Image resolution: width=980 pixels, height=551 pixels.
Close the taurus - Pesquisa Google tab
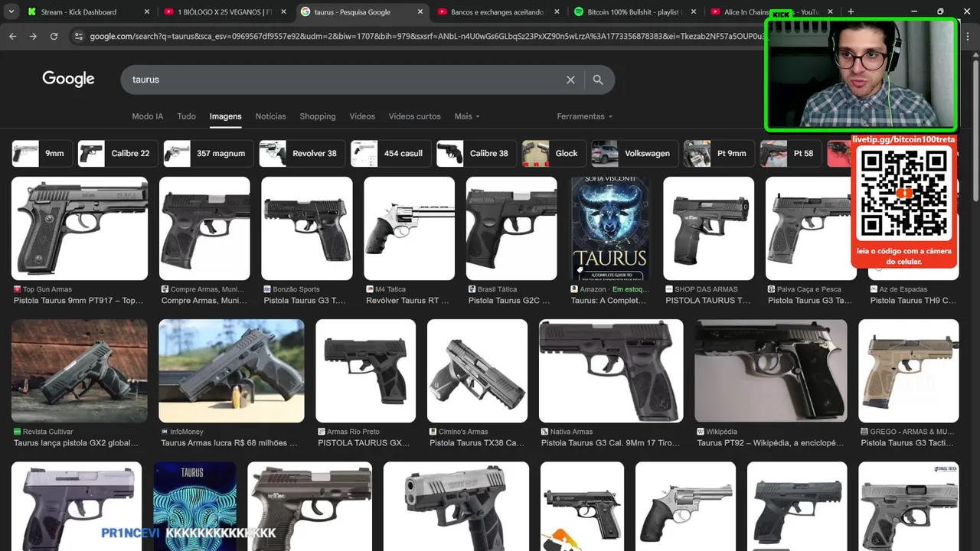click(x=420, y=11)
